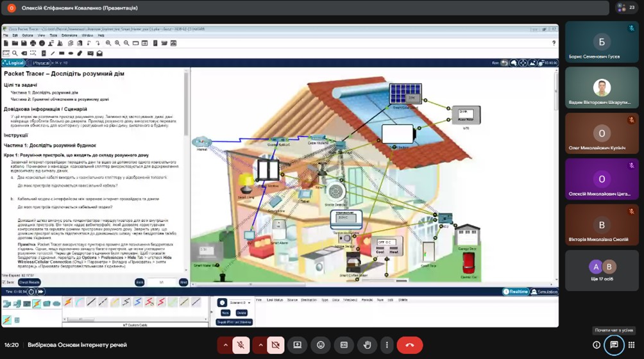Click the Check Results button

click(x=29, y=282)
